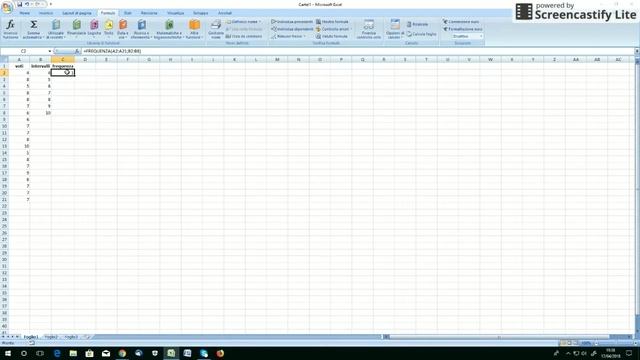This screenshot has width=640, height=360.
Task: Open Gestione nomi manager
Action: pos(216,29)
